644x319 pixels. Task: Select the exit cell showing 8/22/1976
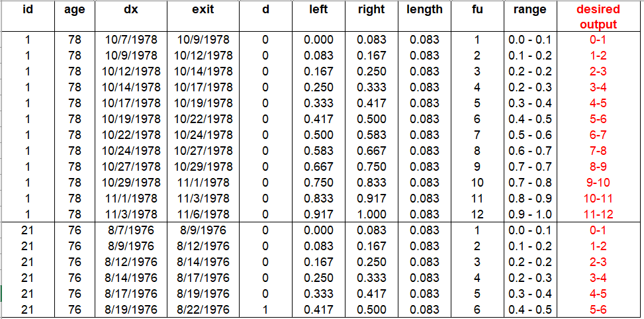coord(203,310)
